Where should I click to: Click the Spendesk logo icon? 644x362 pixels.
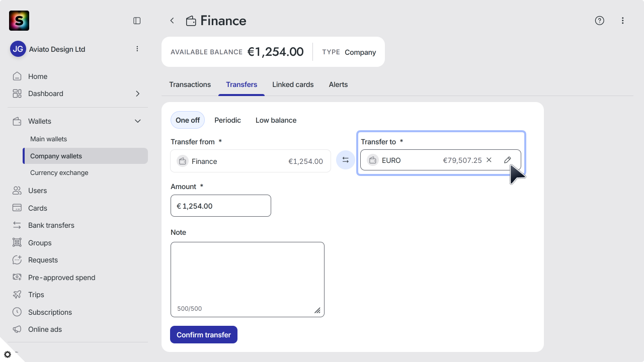(19, 21)
